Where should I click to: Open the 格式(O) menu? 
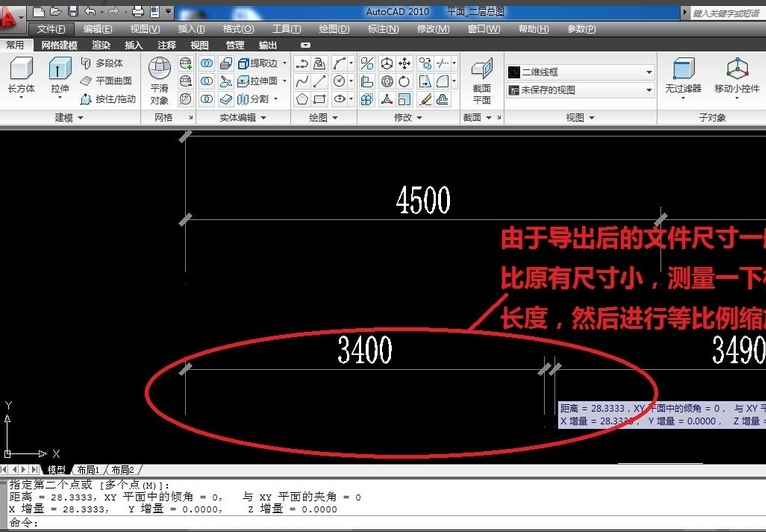coord(238,29)
